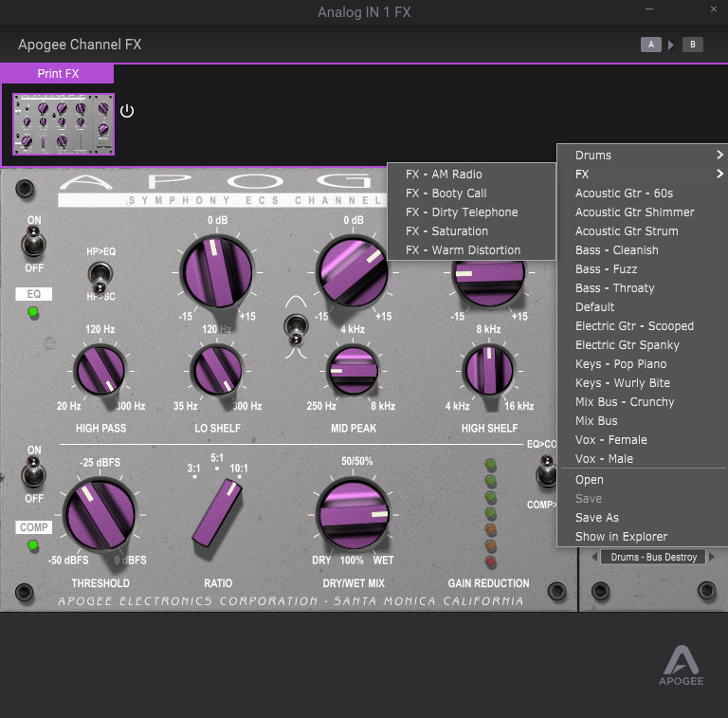
Task: Toggle the plugin power icon
Action: click(x=127, y=111)
